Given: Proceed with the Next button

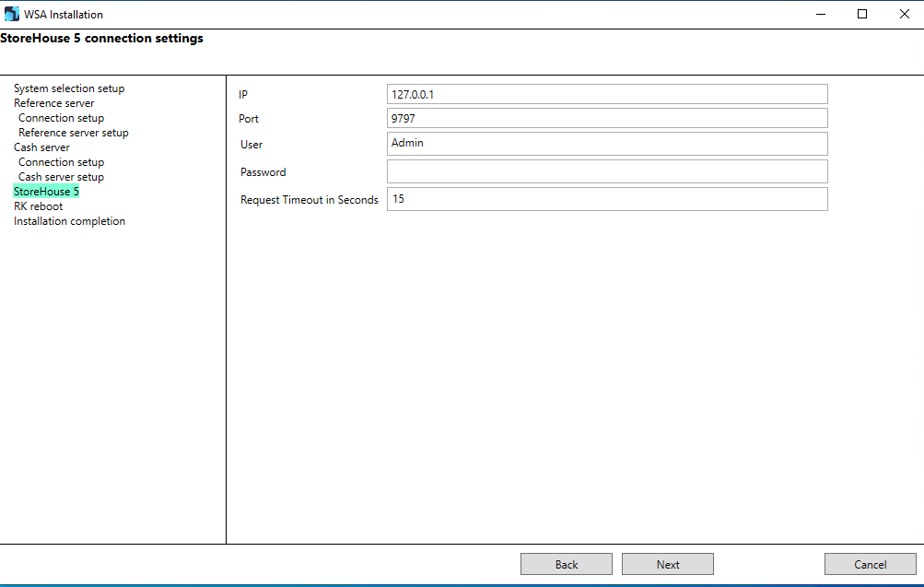Looking at the screenshot, I should (x=668, y=564).
